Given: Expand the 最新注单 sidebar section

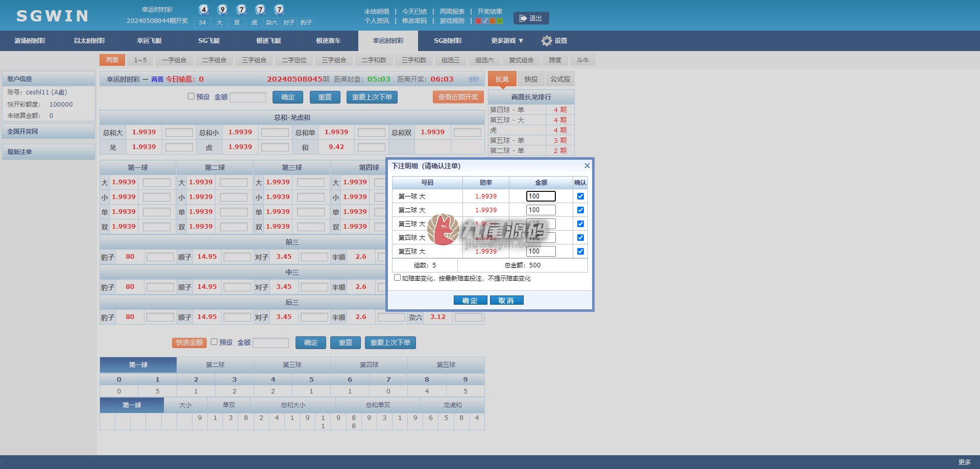Looking at the screenshot, I should (48, 152).
